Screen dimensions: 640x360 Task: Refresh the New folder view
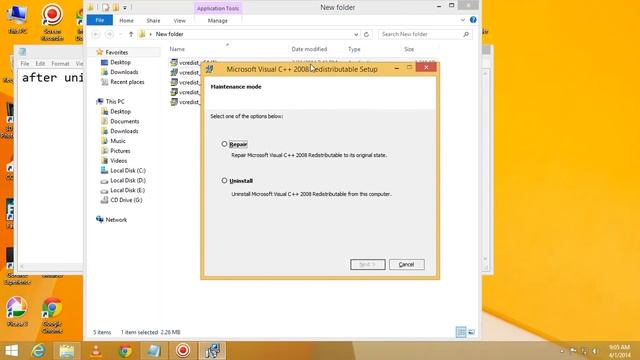coord(366,34)
